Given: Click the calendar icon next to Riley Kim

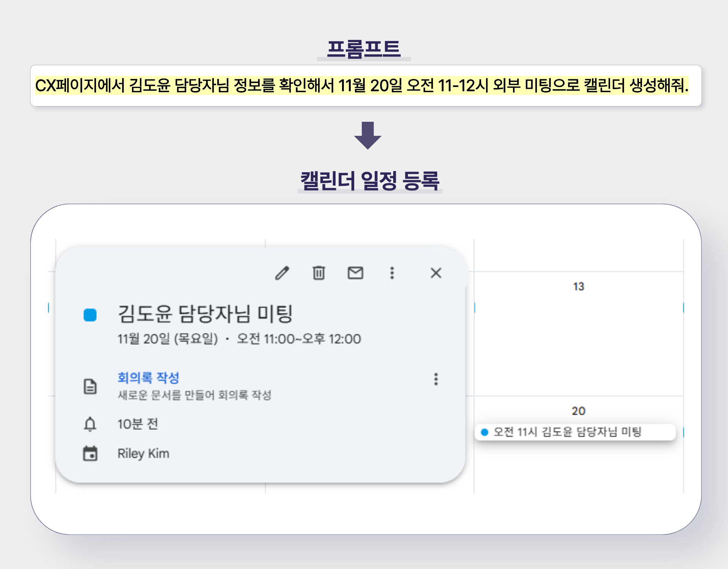Looking at the screenshot, I should tap(91, 453).
